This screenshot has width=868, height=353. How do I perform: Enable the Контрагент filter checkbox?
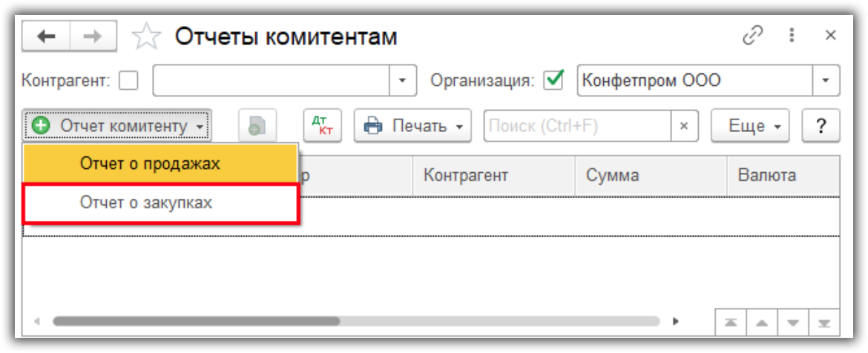pos(129,82)
